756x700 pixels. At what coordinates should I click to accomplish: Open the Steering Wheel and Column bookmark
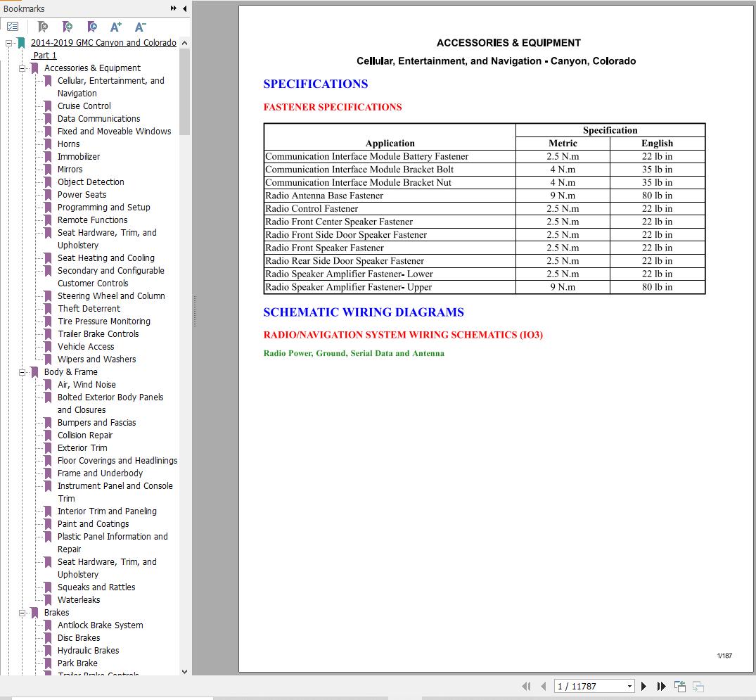click(111, 296)
